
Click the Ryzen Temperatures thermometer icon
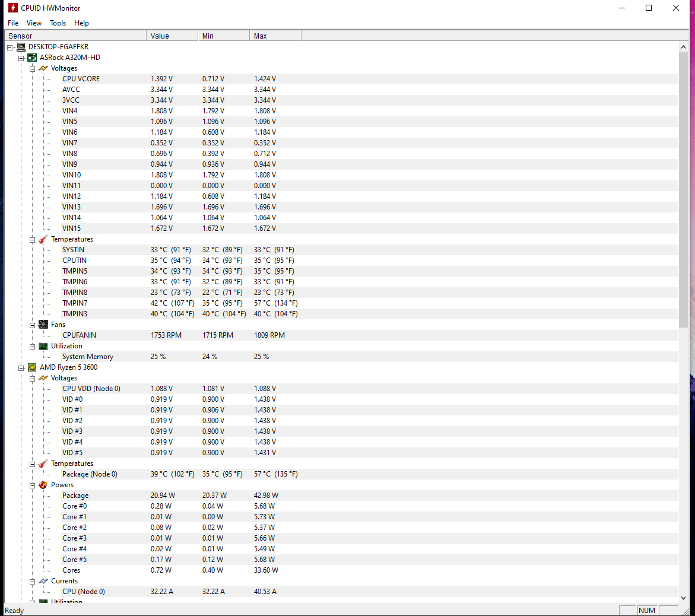pos(43,463)
